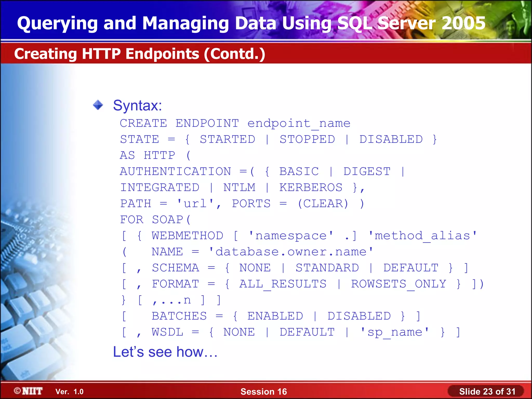Viewport: 532px width, 399px height.
Task: Click the line starting "PATH = 'url'"
Action: (243, 204)
